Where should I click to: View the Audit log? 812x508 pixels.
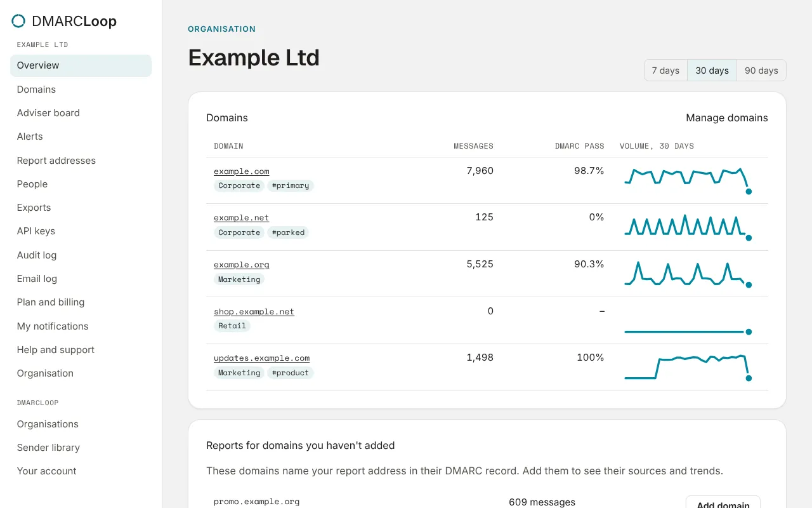[81, 255]
